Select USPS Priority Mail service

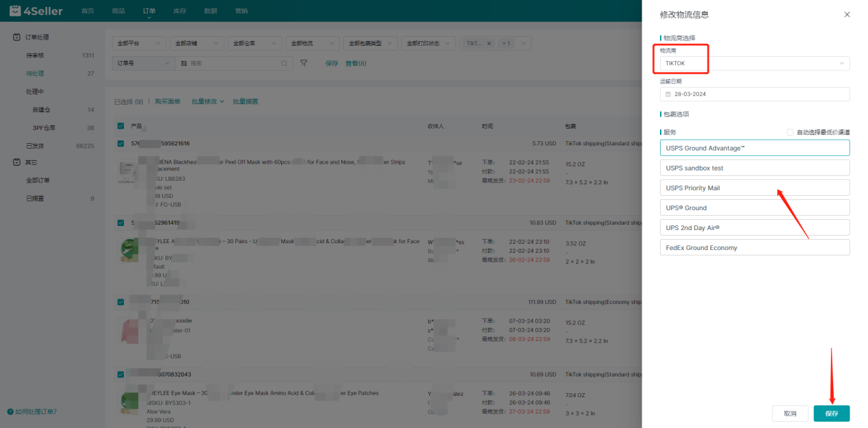click(754, 188)
